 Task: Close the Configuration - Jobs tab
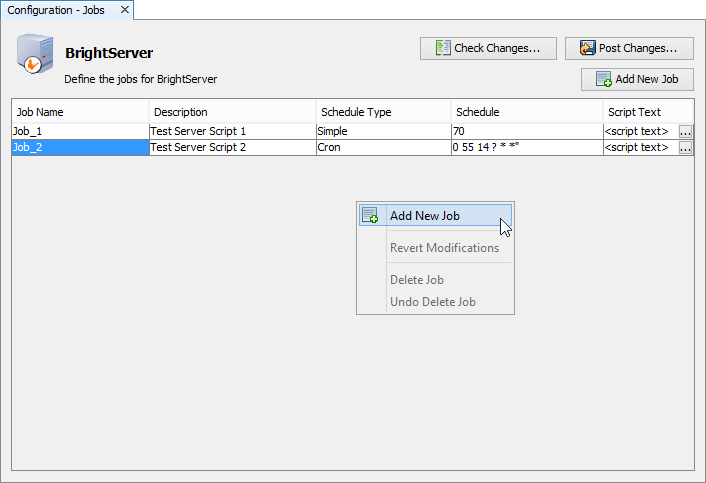click(124, 10)
